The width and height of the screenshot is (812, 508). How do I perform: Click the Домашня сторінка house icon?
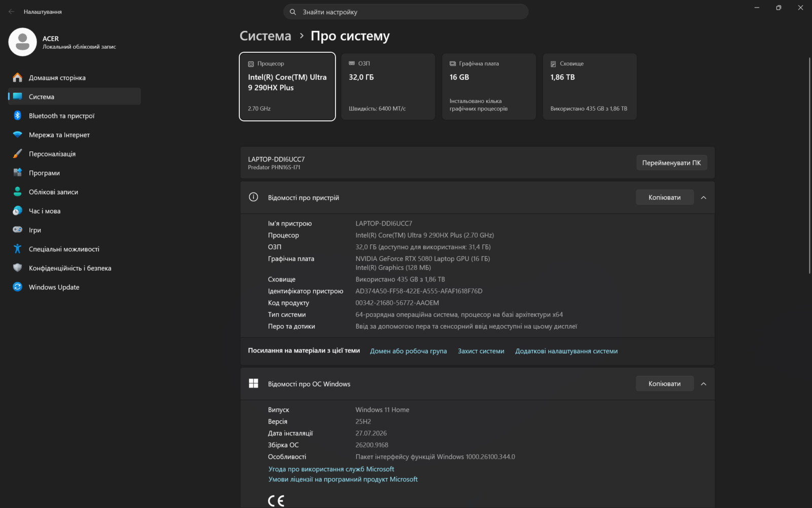click(x=17, y=78)
